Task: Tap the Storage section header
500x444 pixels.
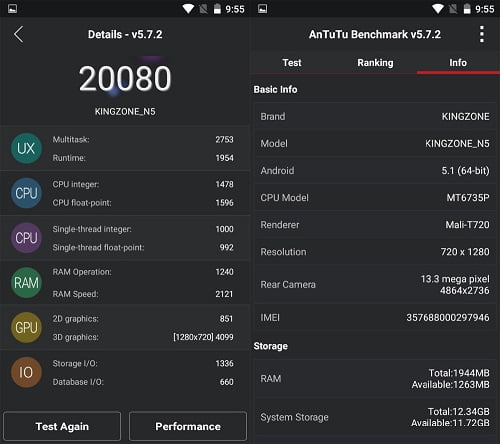Action: click(271, 346)
